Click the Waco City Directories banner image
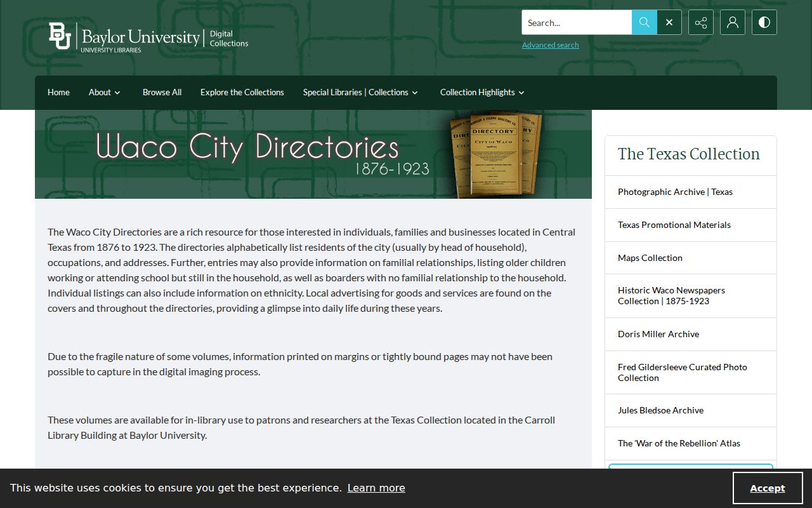This screenshot has height=508, width=812. (x=313, y=154)
